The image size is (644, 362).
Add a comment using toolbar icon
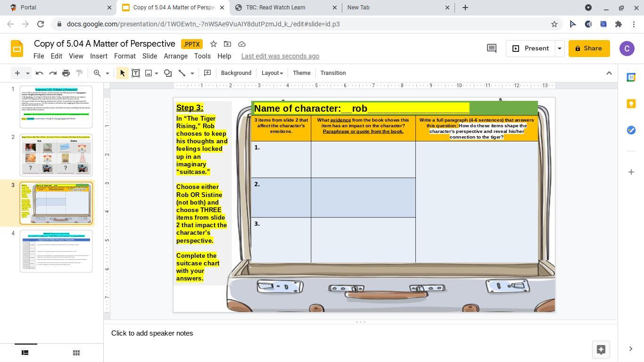tap(207, 73)
